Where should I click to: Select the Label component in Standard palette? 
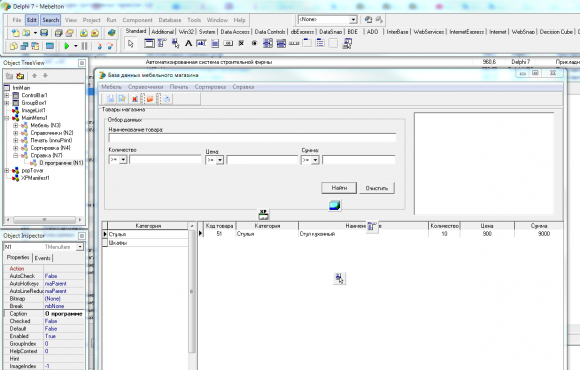click(x=188, y=44)
